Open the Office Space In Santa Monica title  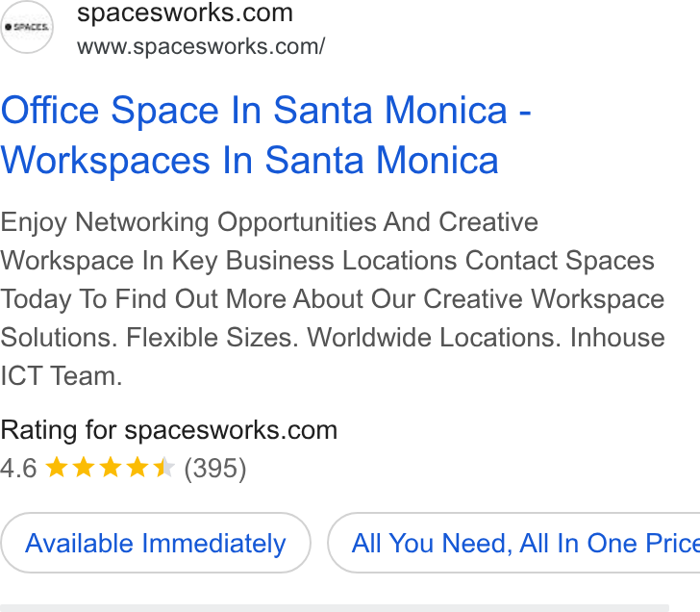[265, 111]
